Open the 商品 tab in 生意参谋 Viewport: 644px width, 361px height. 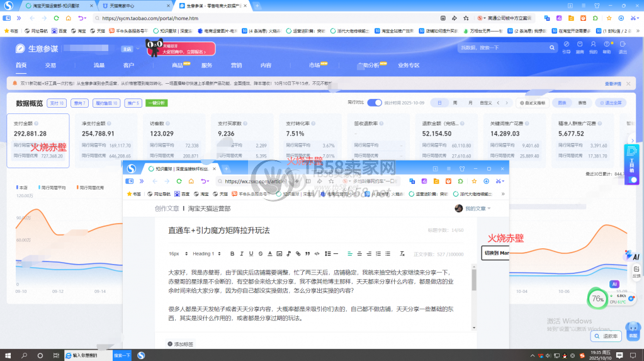coord(178,65)
